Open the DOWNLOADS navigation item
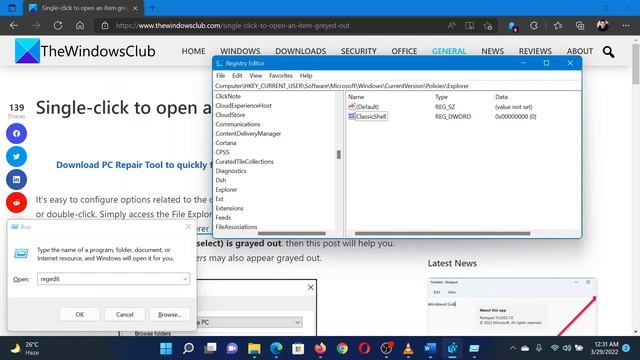 (300, 51)
